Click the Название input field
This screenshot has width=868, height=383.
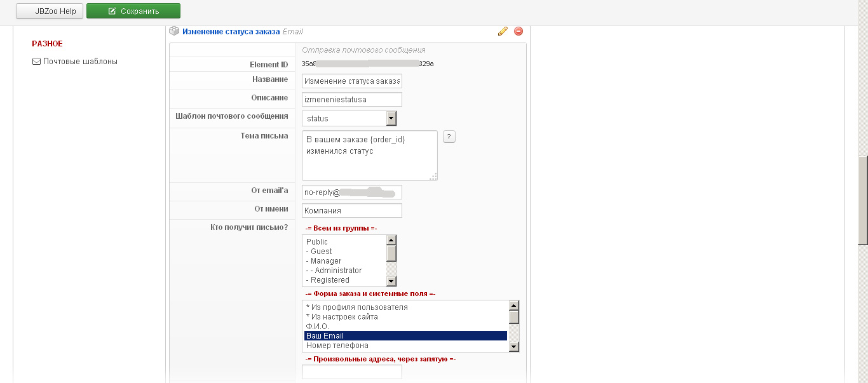[351, 81]
